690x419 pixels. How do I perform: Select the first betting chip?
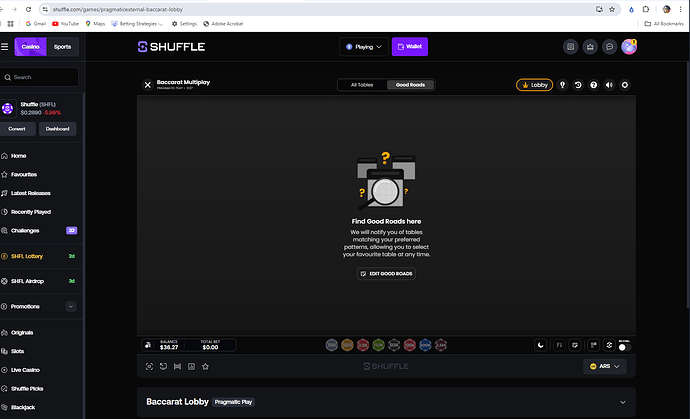tap(331, 345)
